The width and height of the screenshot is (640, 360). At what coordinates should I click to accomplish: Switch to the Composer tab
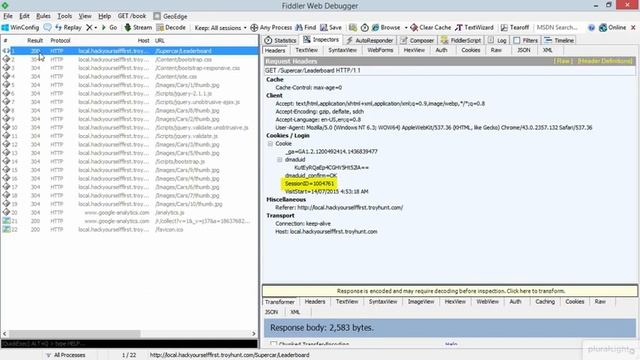417,40
